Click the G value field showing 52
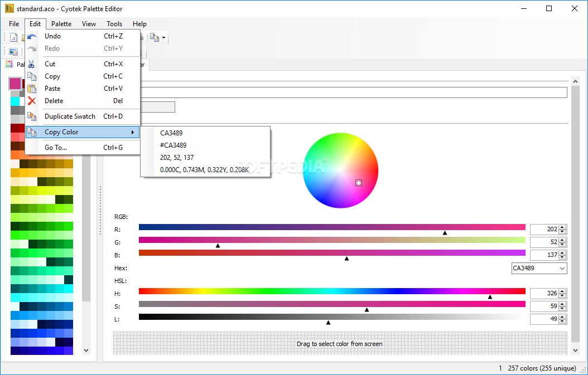This screenshot has width=588, height=375. coord(544,242)
